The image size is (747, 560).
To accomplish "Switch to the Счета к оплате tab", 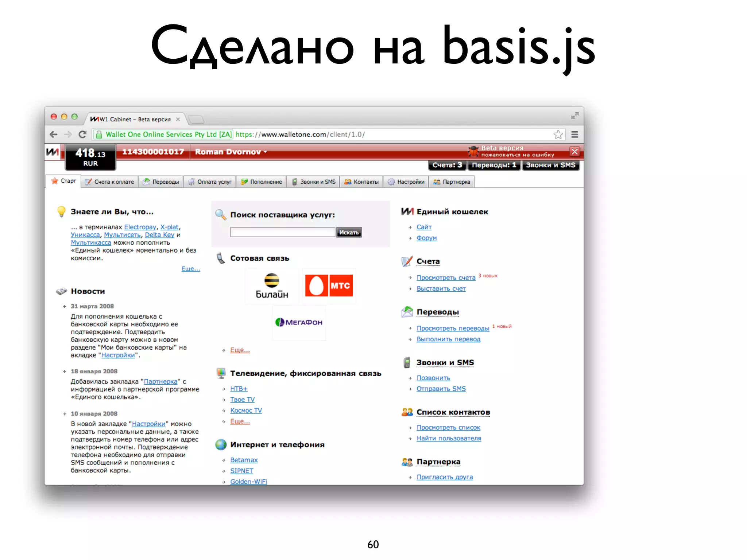I will coord(109,182).
